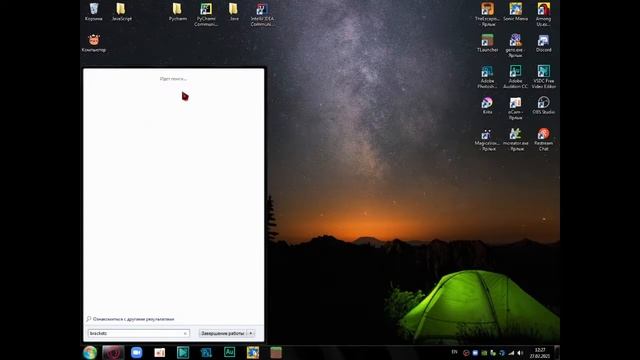The image size is (640, 360).
Task: Launch Adobe Audition CC shortcut
Action: [515, 77]
